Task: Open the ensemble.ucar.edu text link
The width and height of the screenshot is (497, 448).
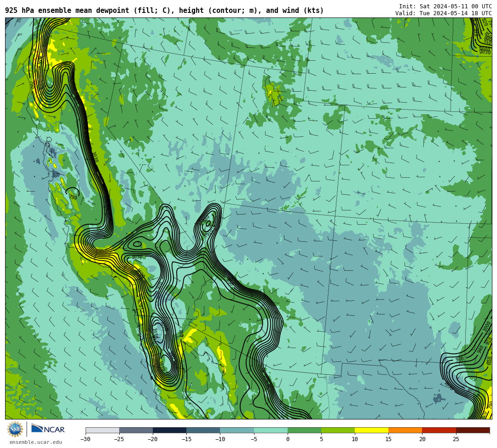Action: 36,442
